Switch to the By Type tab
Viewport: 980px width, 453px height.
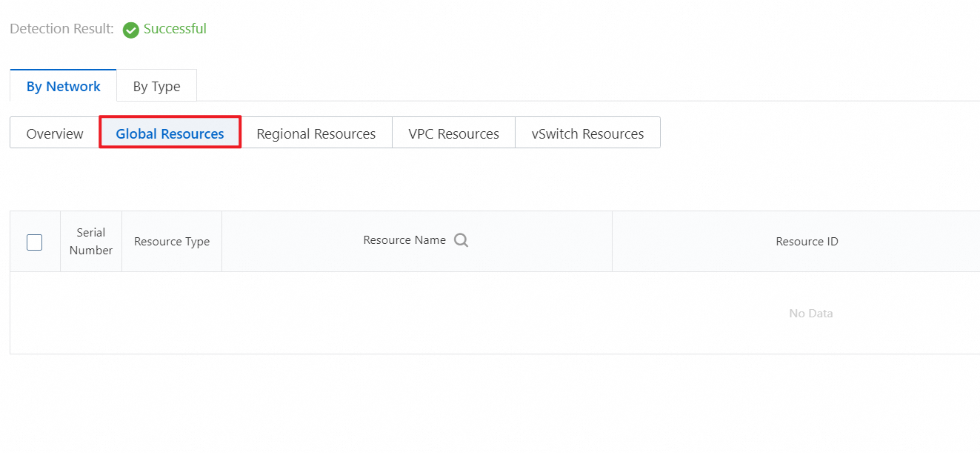157,86
